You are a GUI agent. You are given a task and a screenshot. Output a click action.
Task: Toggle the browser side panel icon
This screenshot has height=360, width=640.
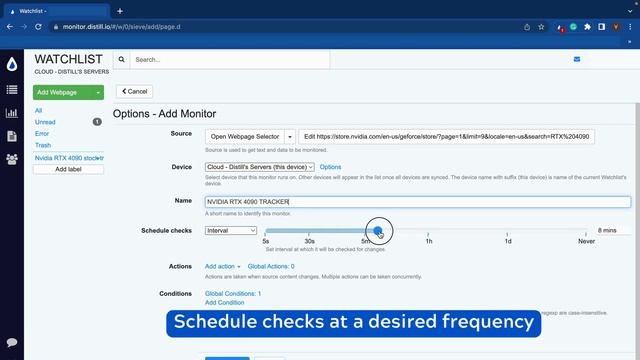click(x=602, y=27)
